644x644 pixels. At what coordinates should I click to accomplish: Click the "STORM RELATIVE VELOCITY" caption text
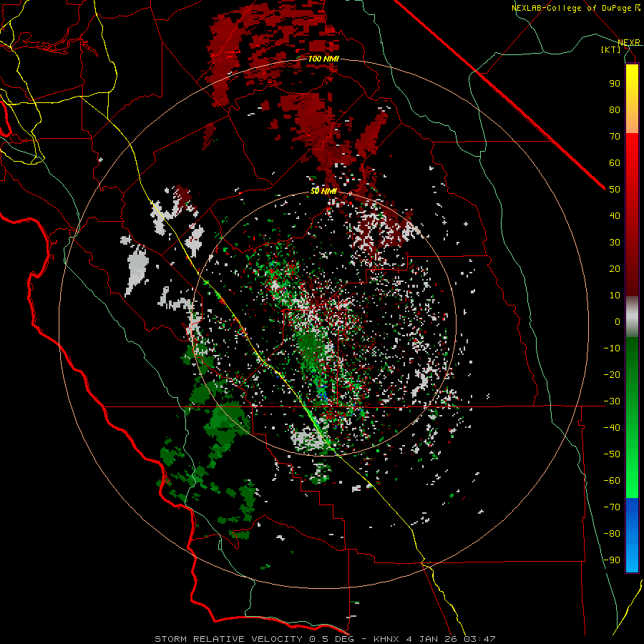click(x=228, y=639)
